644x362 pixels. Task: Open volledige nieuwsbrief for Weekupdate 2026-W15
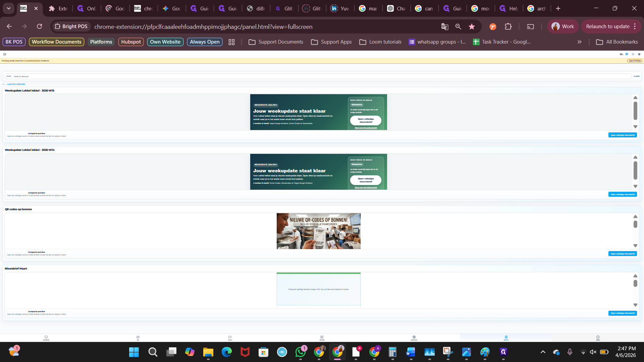[623, 135]
